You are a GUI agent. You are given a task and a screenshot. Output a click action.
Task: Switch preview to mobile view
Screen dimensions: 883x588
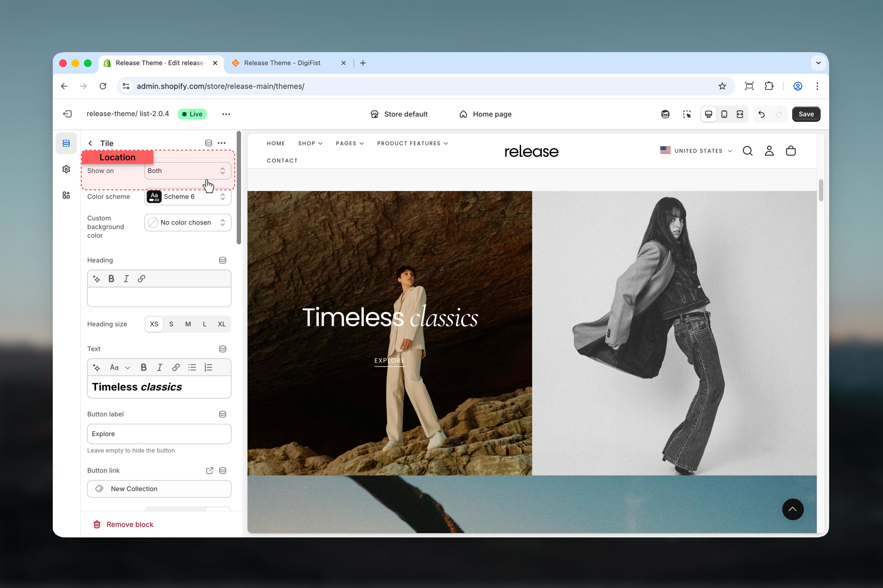pos(724,114)
